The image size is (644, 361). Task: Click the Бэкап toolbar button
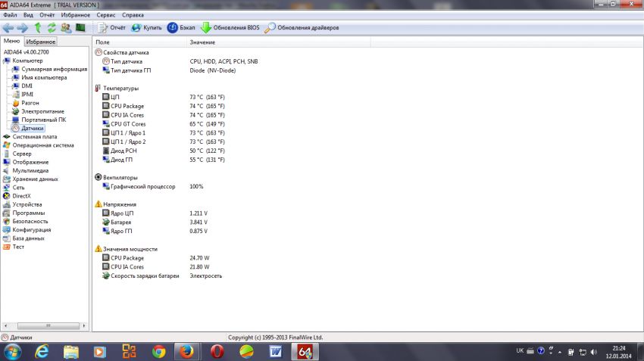181,28
